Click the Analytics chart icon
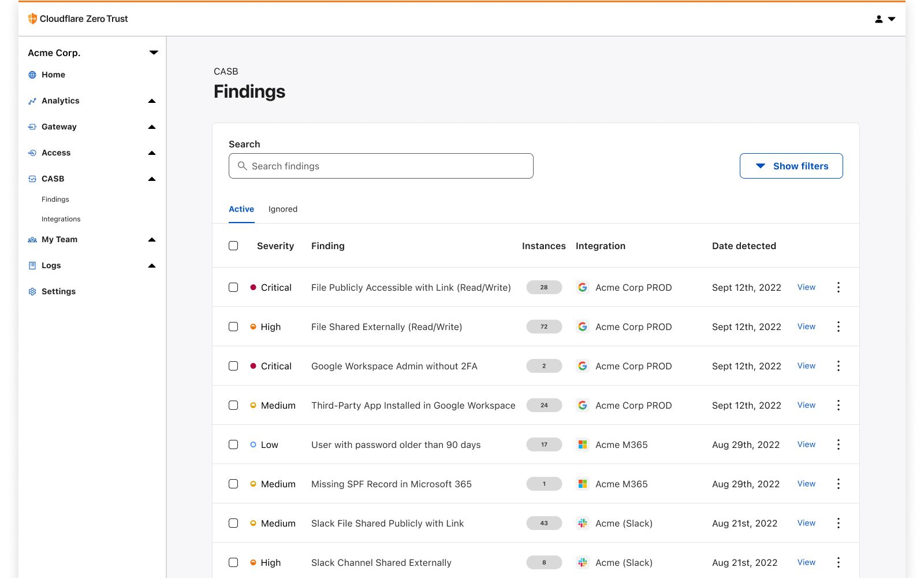 pyautogui.click(x=32, y=101)
